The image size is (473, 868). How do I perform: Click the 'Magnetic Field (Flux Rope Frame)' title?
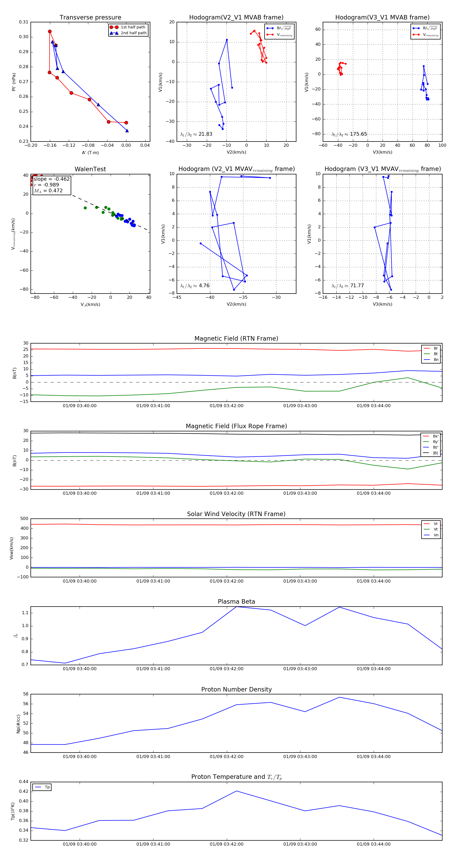[x=236, y=426]
